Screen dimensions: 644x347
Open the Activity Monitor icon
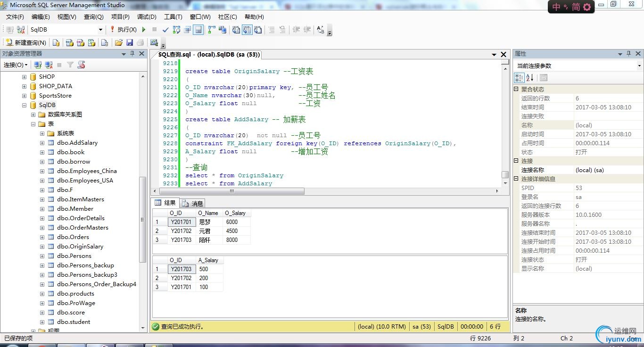coord(154,43)
